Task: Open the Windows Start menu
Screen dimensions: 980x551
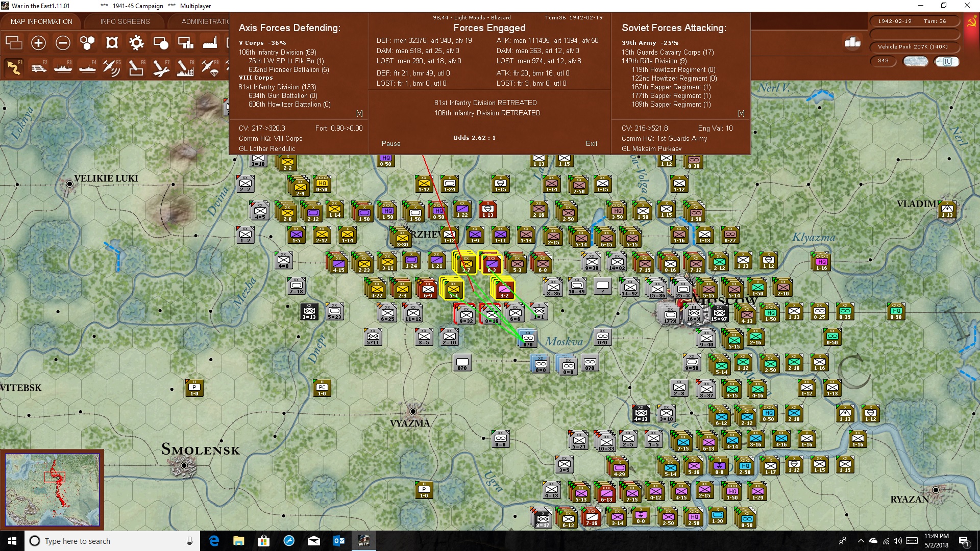Action: click(x=12, y=541)
